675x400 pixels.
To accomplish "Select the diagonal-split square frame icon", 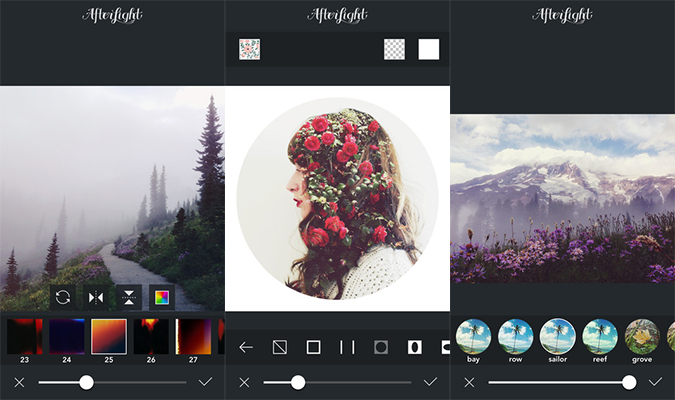I will tap(280, 347).
